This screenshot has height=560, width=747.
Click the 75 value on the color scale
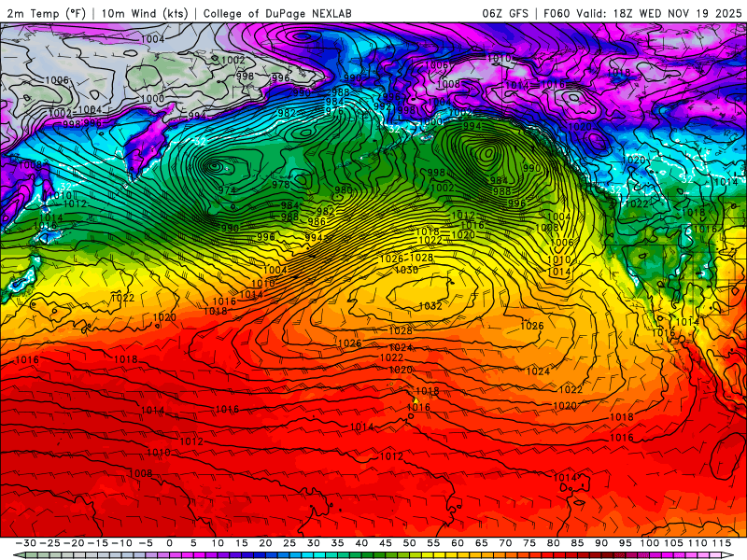529,543
